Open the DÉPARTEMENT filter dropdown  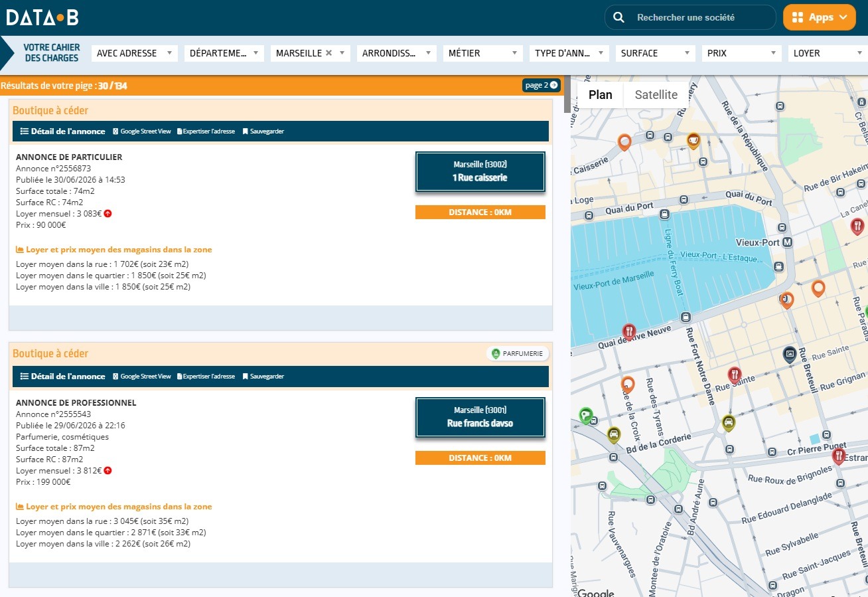click(x=224, y=53)
